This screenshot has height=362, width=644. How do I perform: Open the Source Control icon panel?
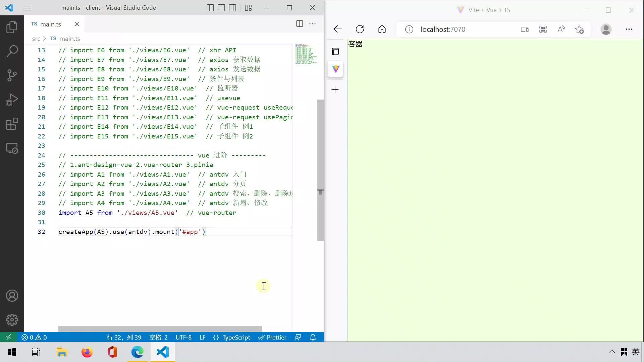[12, 75]
